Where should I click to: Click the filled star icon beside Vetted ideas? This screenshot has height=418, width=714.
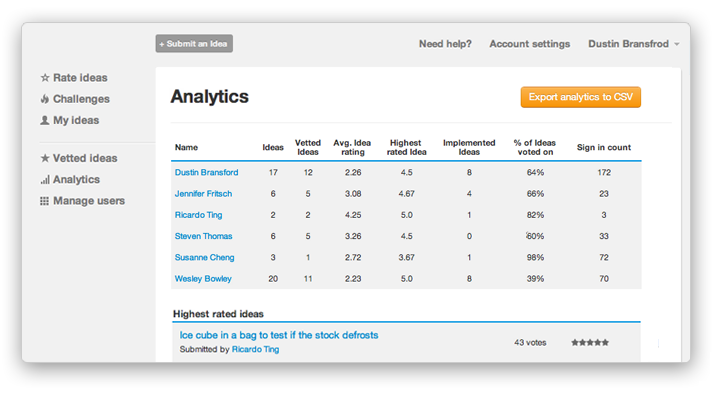[x=45, y=158]
